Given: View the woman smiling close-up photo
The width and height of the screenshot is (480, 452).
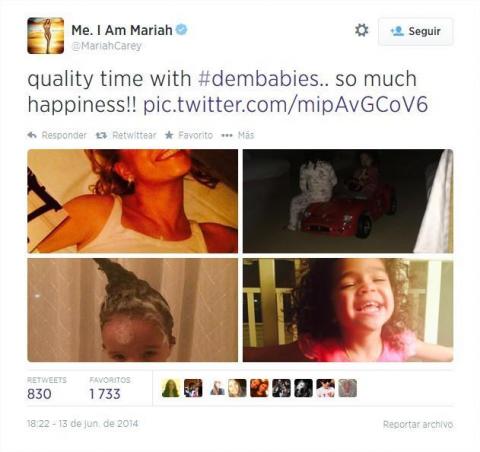Looking at the screenshot, I should [133, 201].
